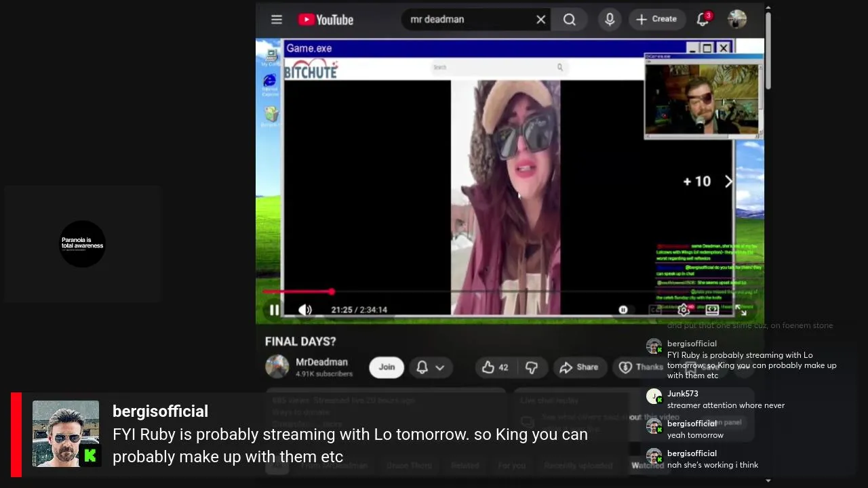Click the +10 skip forward chevron

[729, 182]
